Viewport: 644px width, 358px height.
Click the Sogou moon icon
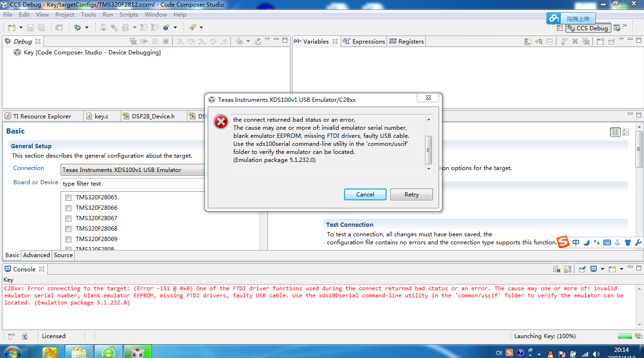tap(586, 242)
